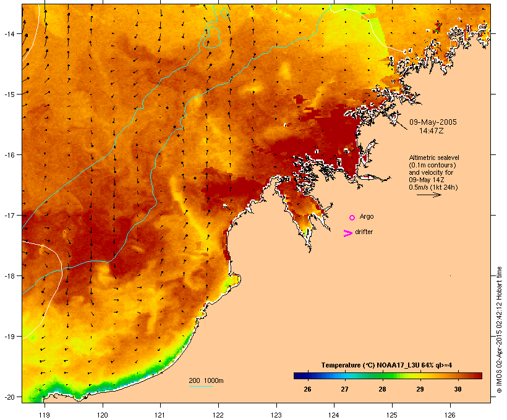The width and height of the screenshot is (507, 420).
Task: Click the -20 latitude axis label
Action: click(x=9, y=397)
